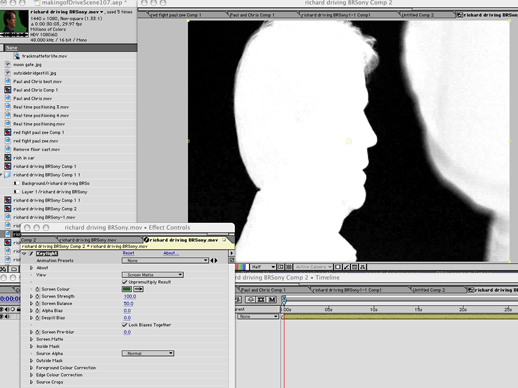This screenshot has height=388, width=518.
Task: Select richard driving BRSony Comp 2 project icon
Action: point(8,209)
